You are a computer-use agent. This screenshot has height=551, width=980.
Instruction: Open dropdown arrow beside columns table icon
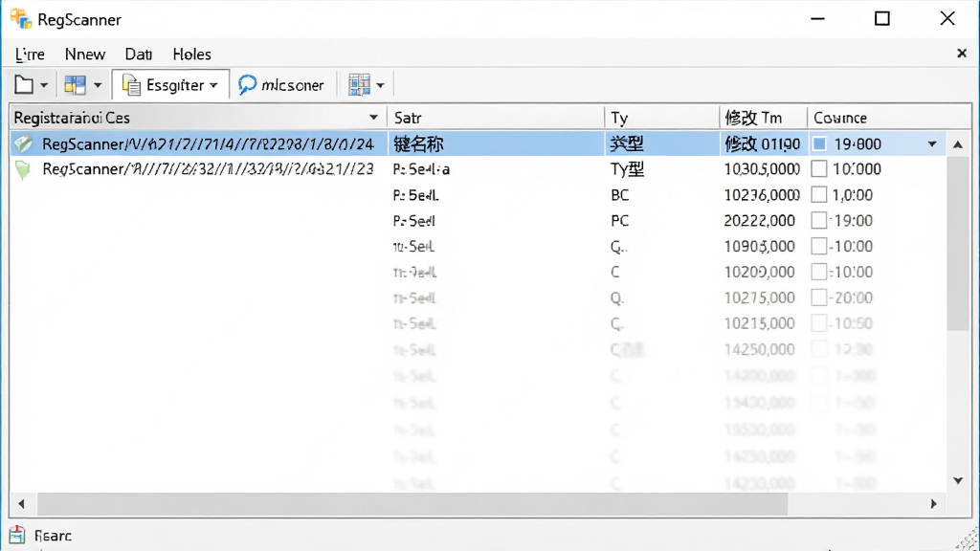click(380, 85)
